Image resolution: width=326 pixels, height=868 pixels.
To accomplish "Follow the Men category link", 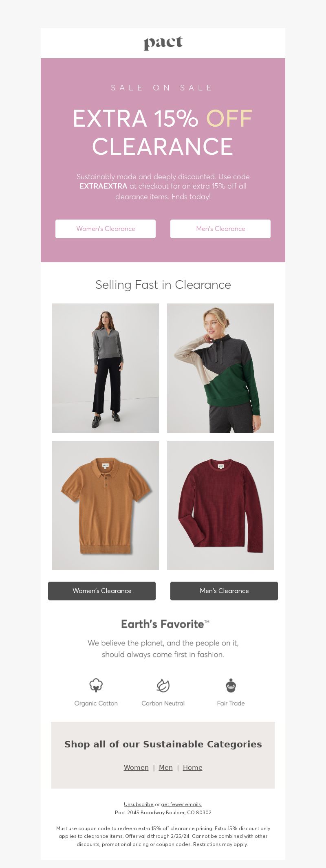I will (x=166, y=767).
